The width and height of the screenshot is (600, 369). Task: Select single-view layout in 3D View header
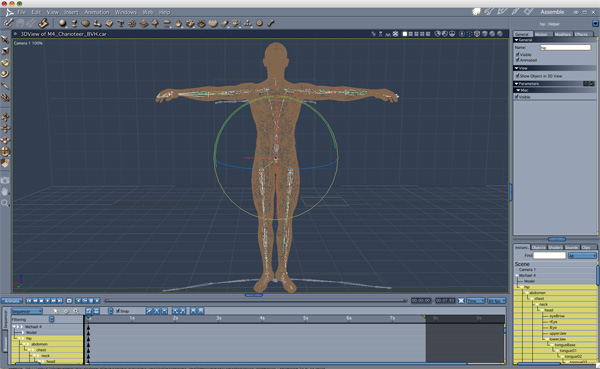[404, 34]
